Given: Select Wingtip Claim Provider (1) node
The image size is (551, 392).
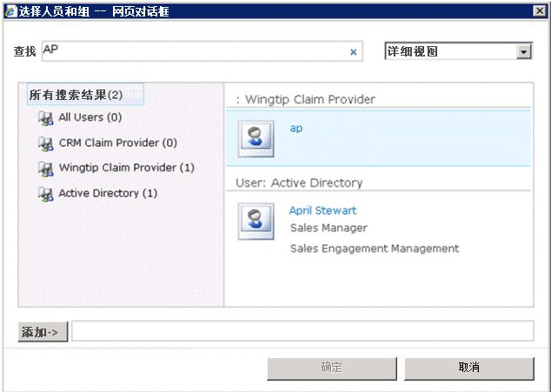Looking at the screenshot, I should tap(126, 168).
